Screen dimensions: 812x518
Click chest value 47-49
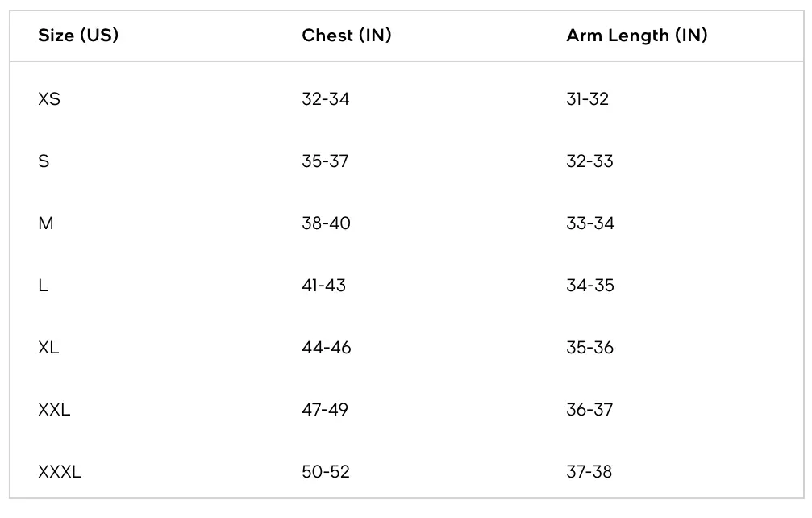[325, 410]
